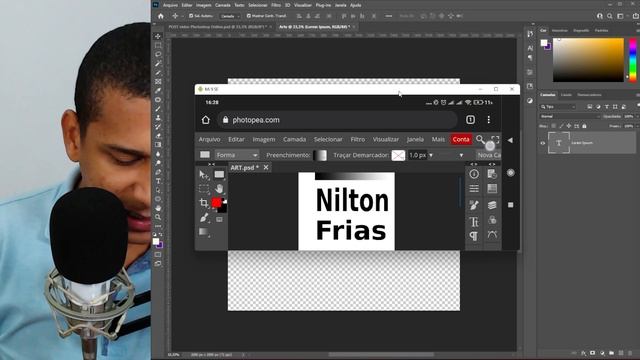Toggle pixel layer filter in Layers panel
The image size is (640, 360).
point(590,107)
